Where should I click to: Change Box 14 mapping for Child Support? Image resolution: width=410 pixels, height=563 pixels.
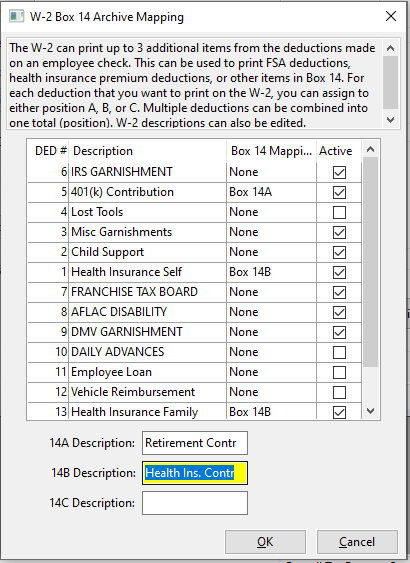271,252
